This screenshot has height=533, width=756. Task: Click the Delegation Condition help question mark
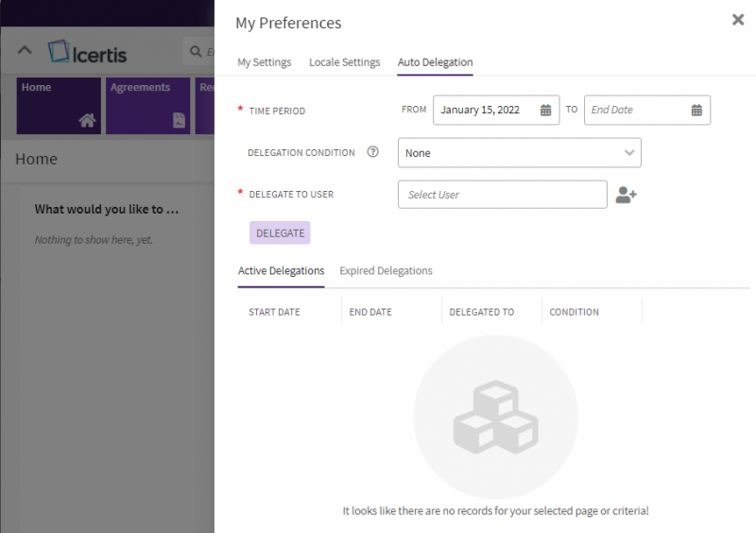372,152
